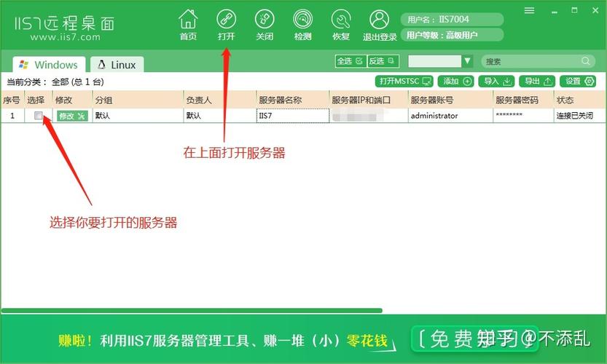Click the 服务器名称 column header
The height and width of the screenshot is (364, 607).
click(292, 100)
